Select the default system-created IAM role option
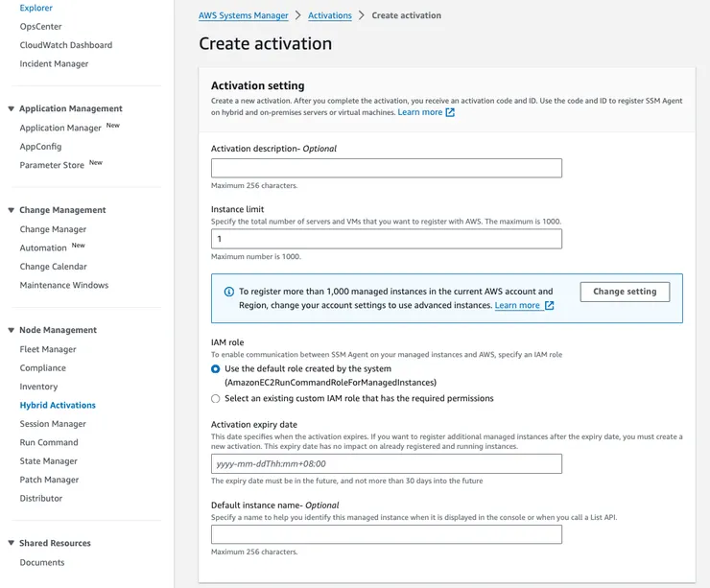Screen dimensions: 710x588 click(x=216, y=368)
